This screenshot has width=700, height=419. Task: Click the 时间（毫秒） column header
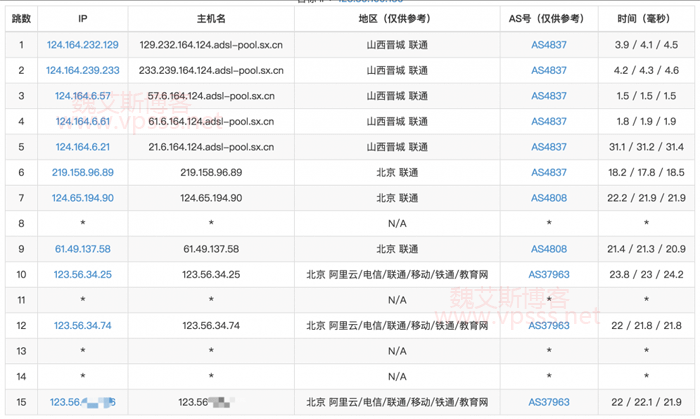(646, 19)
